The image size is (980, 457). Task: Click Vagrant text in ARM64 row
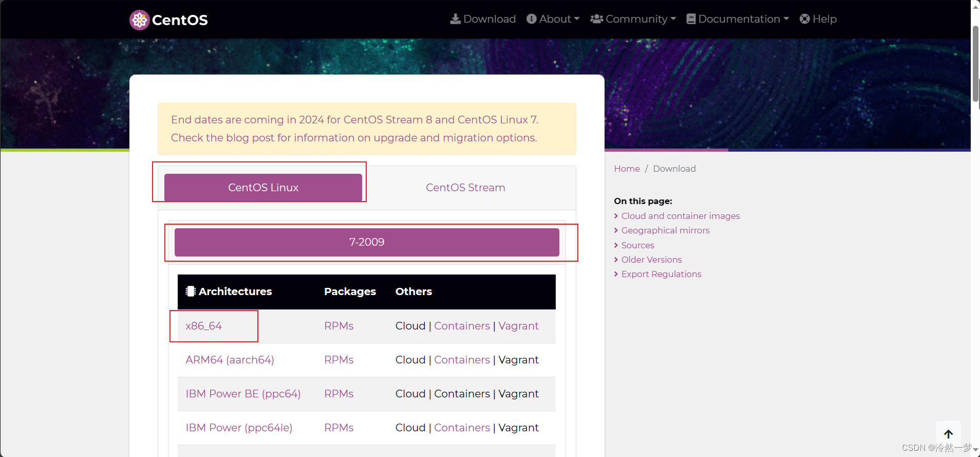pos(518,360)
